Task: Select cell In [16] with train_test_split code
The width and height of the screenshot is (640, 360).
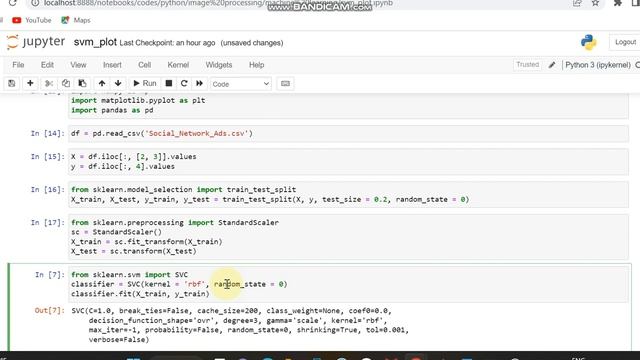Action: pyautogui.click(x=348, y=195)
